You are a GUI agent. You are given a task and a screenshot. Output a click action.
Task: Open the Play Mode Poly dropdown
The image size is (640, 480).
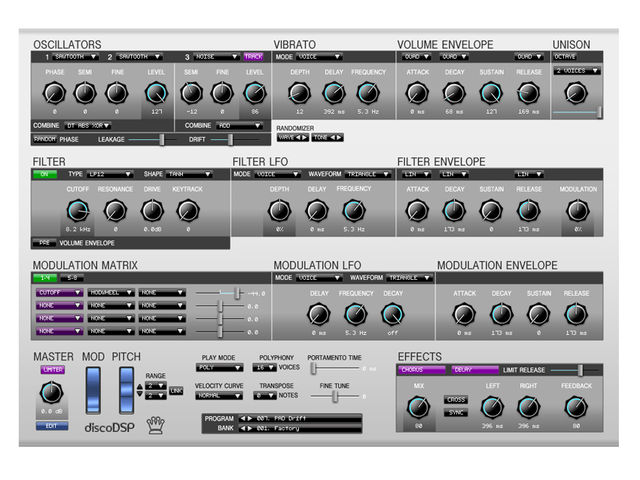pyautogui.click(x=220, y=368)
